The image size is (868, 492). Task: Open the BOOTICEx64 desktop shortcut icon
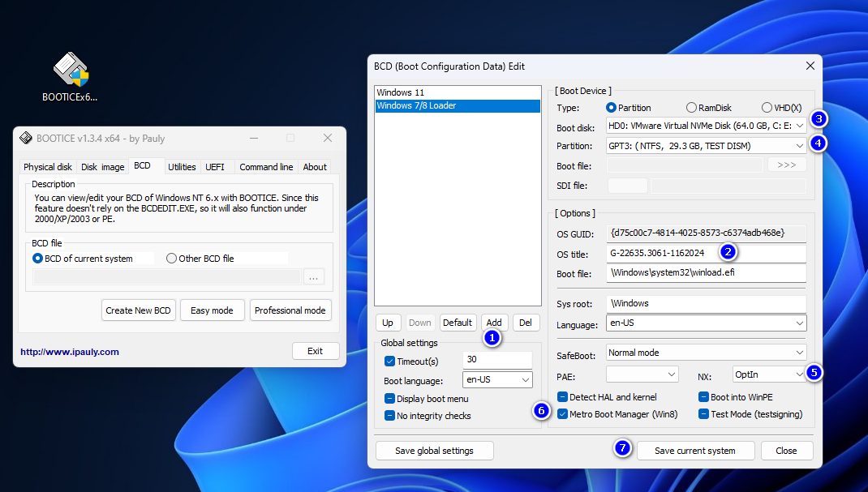click(x=71, y=77)
